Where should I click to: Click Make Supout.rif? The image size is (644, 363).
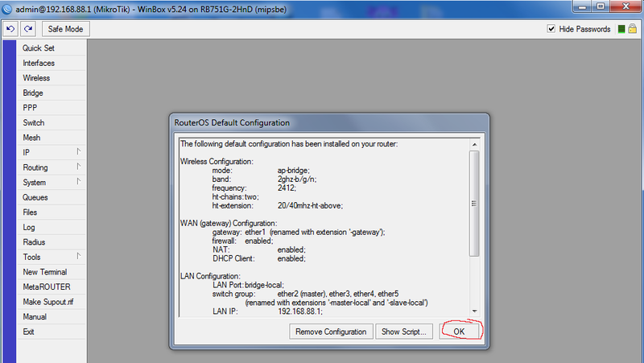click(52, 302)
